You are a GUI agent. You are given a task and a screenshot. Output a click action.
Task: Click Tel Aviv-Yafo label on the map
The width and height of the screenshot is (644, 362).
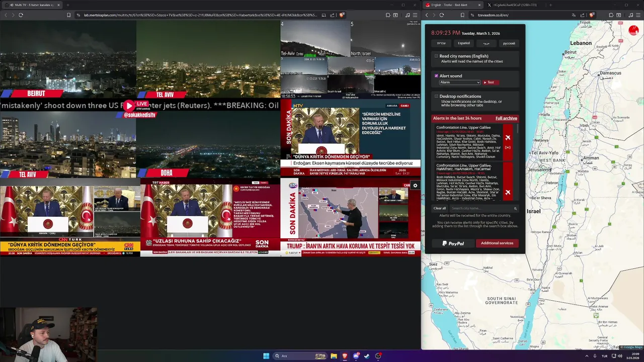(545, 152)
